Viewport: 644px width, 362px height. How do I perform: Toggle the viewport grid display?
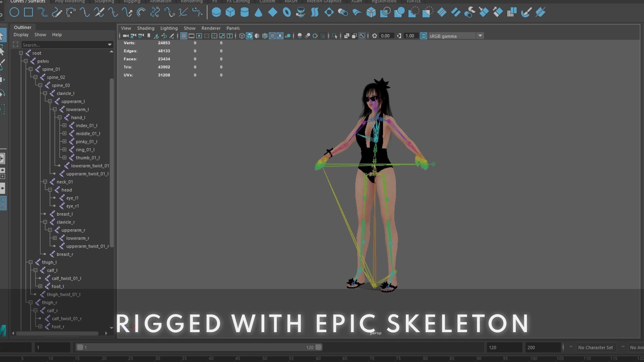tap(183, 36)
